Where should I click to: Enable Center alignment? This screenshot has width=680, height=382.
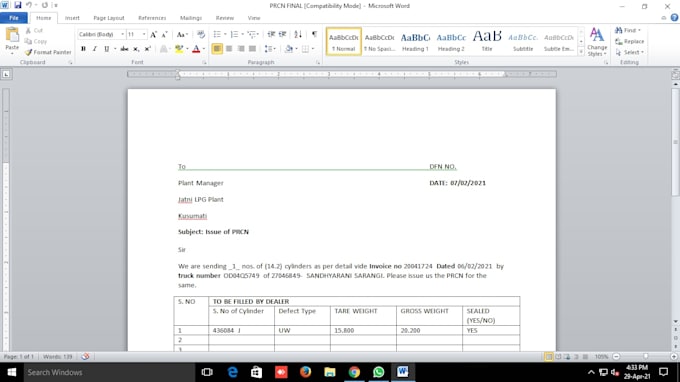tap(229, 49)
